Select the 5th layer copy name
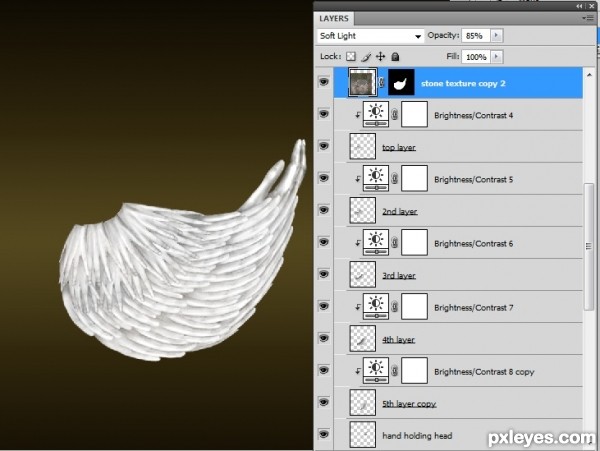Viewport: 600px width, 451px height. pos(409,404)
